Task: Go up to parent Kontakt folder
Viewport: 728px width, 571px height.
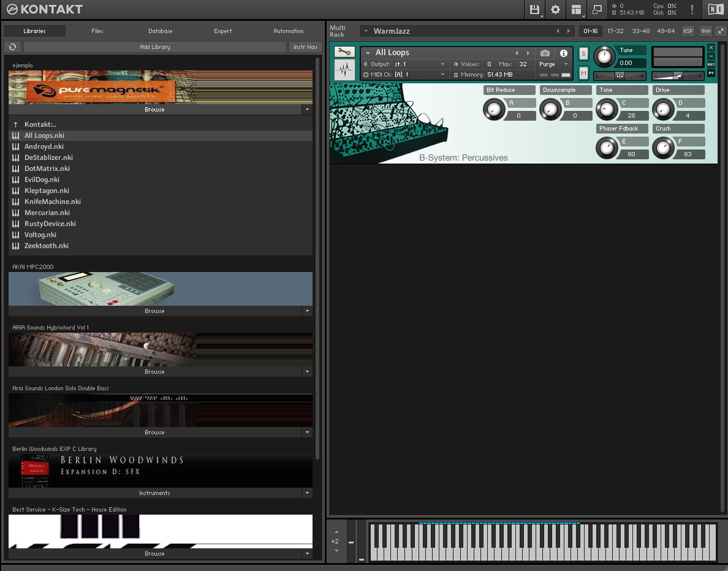Action: [x=15, y=124]
